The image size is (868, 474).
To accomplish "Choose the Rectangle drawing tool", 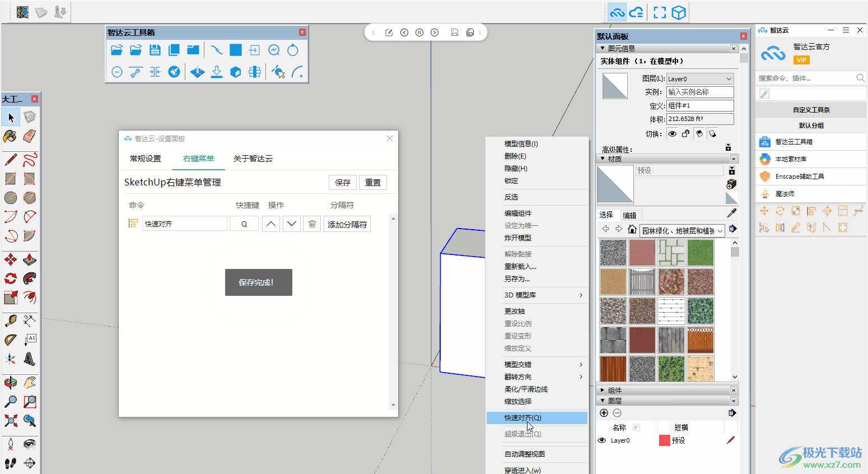I will (11, 179).
